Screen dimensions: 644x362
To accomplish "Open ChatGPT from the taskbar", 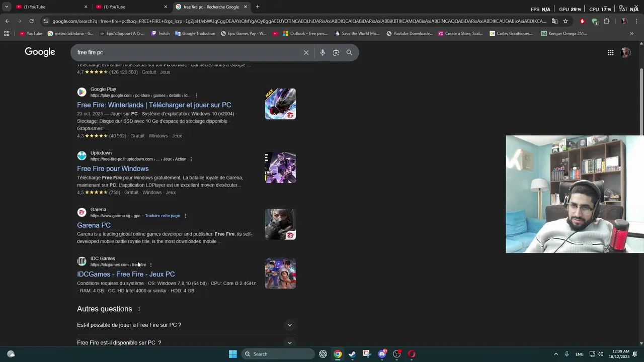I will click(323, 354).
